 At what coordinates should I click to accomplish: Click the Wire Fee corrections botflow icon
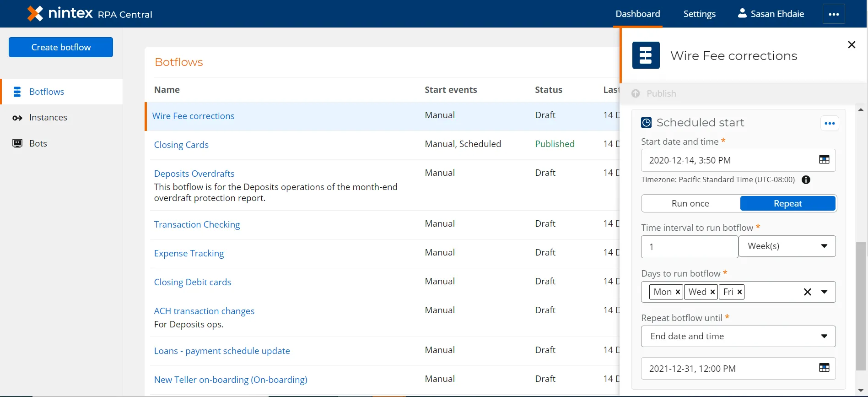pyautogui.click(x=646, y=55)
